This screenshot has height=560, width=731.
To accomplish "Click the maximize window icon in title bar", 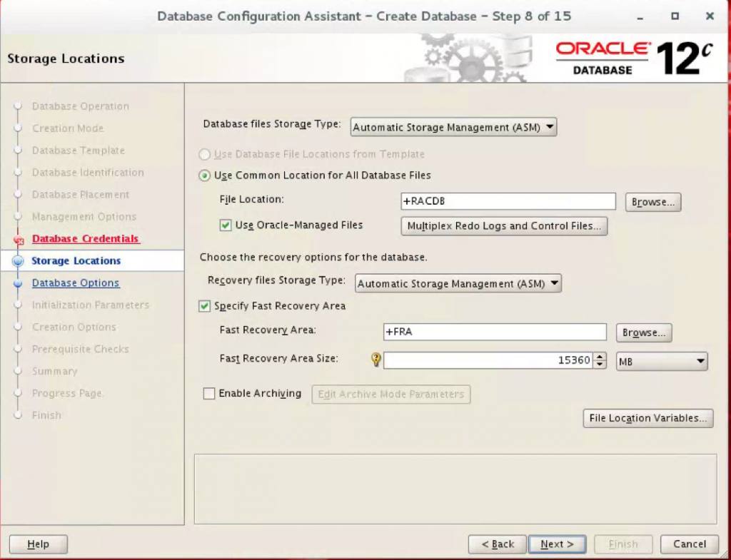I will pyautogui.click(x=675, y=16).
